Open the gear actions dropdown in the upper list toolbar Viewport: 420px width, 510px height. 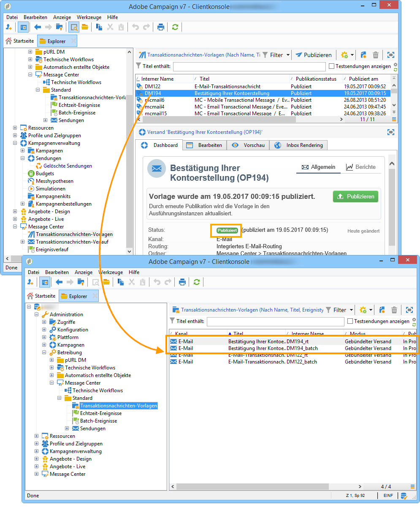click(348, 55)
